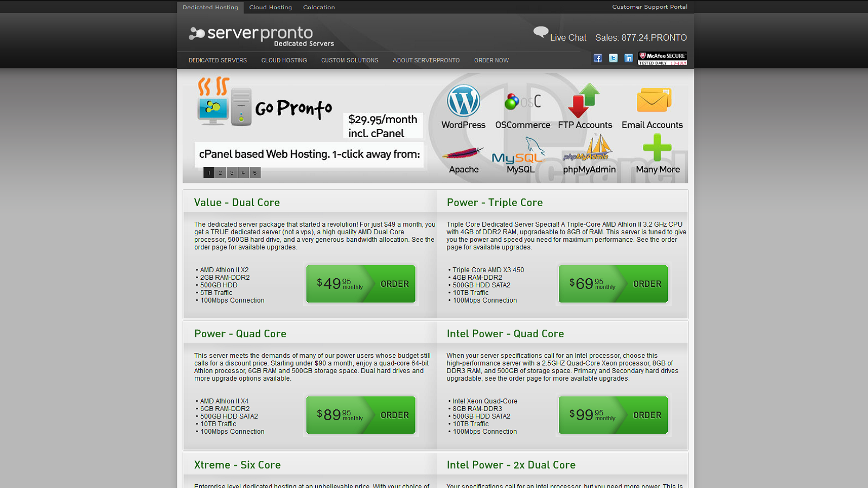Click the 'Intel Xeon Quad-Core' spec
Screen dimensions: 868x488
coord(485,401)
